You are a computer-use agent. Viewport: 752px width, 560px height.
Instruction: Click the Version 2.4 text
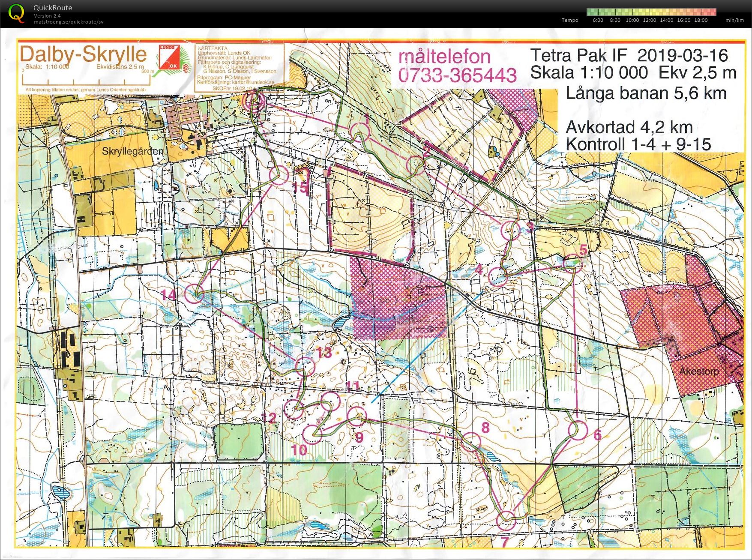point(47,16)
